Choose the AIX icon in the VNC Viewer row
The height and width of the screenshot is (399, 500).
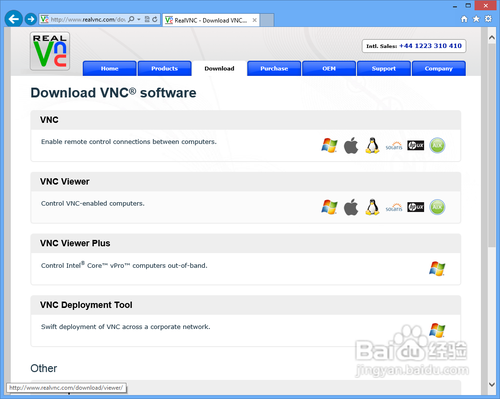(437, 207)
